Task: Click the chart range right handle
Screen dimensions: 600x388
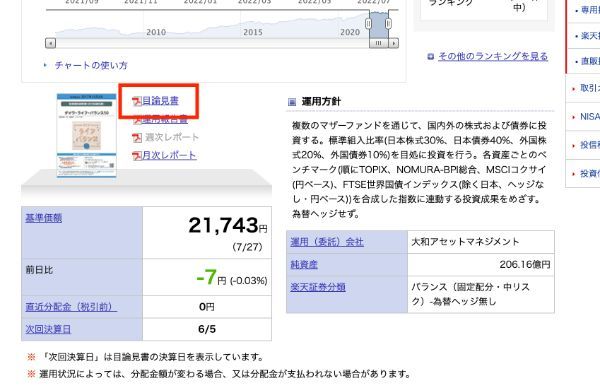Action: [388, 24]
